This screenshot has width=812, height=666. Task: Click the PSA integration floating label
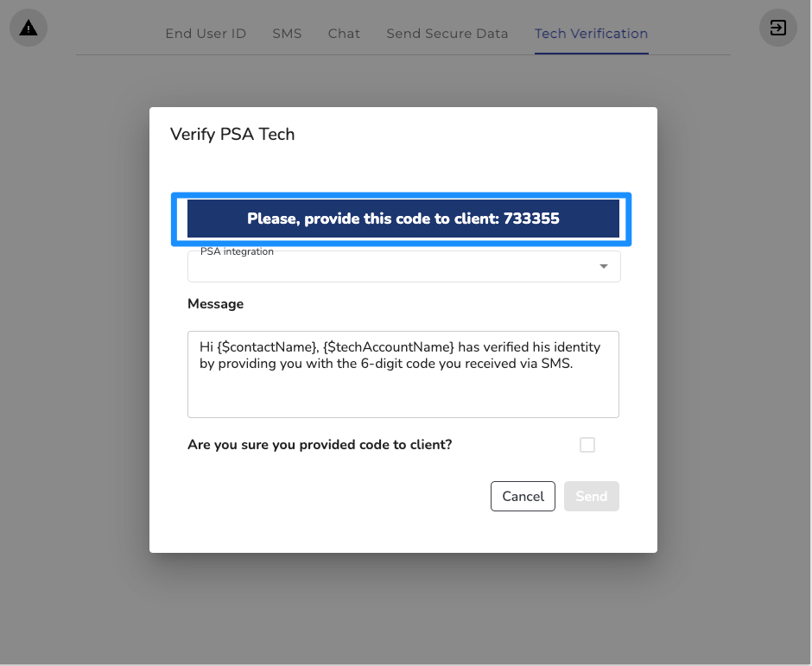click(x=237, y=251)
